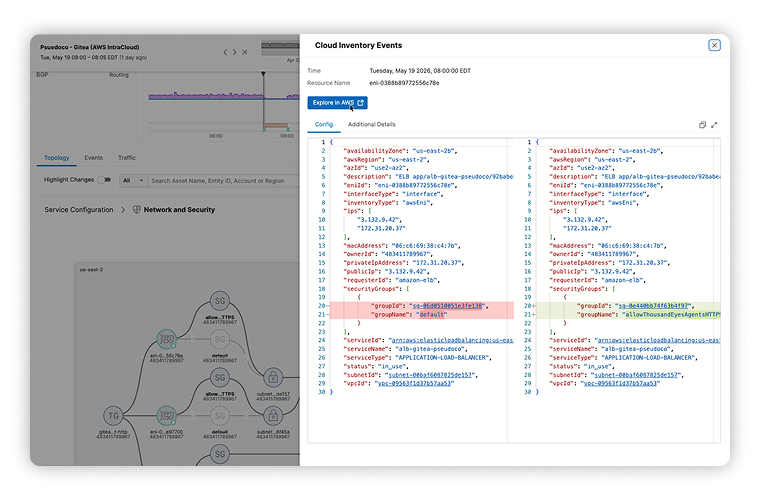Select the subnet...de157 lock node
Viewport: 760px width, 500px height.
(x=273, y=377)
